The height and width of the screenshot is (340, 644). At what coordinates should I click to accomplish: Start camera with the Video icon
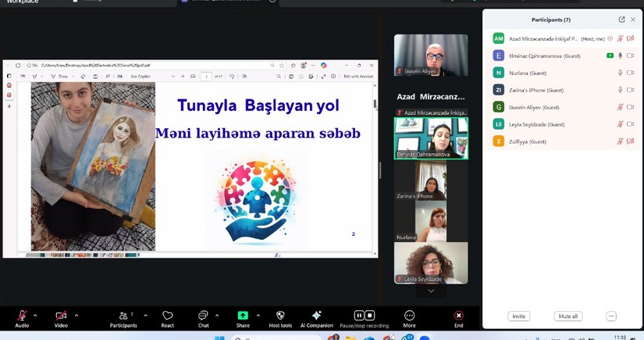(x=61, y=316)
